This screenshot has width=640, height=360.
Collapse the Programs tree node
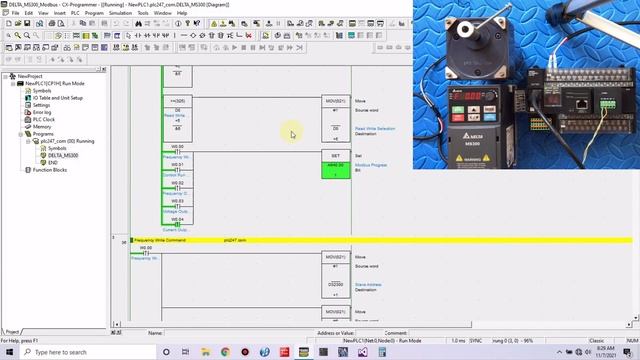20,134
